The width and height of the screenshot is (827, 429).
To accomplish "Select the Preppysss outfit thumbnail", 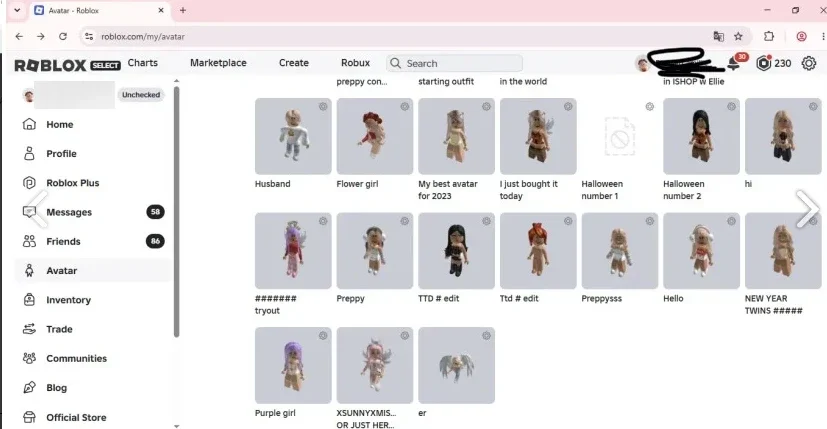I will (x=620, y=251).
